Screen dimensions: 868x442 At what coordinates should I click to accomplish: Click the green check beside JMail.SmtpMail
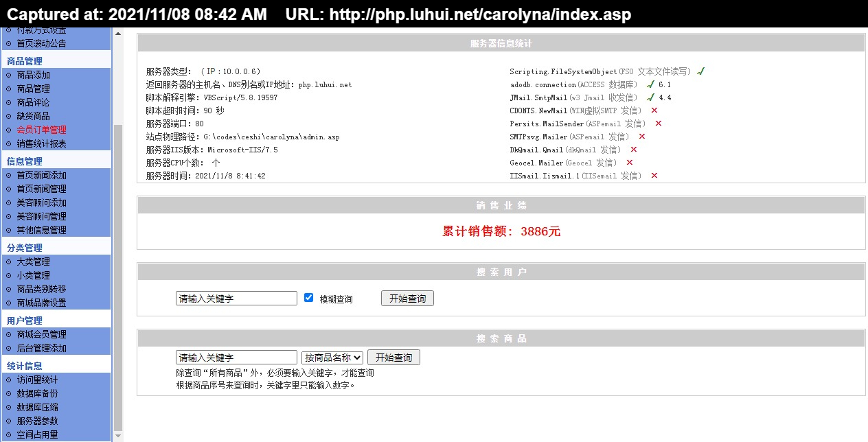[650, 97]
